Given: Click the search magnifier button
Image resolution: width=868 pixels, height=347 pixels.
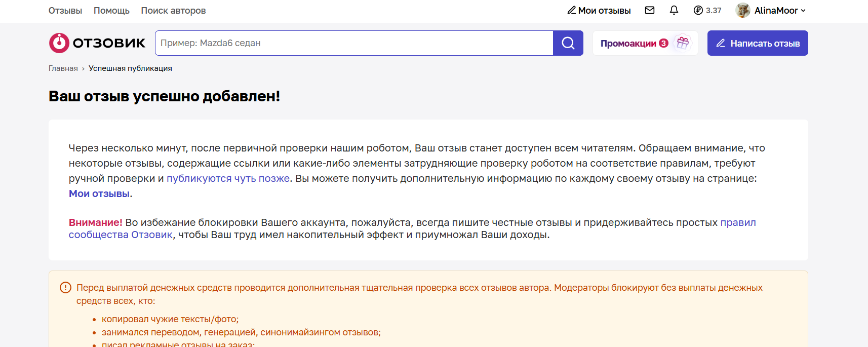Looking at the screenshot, I should click(568, 43).
